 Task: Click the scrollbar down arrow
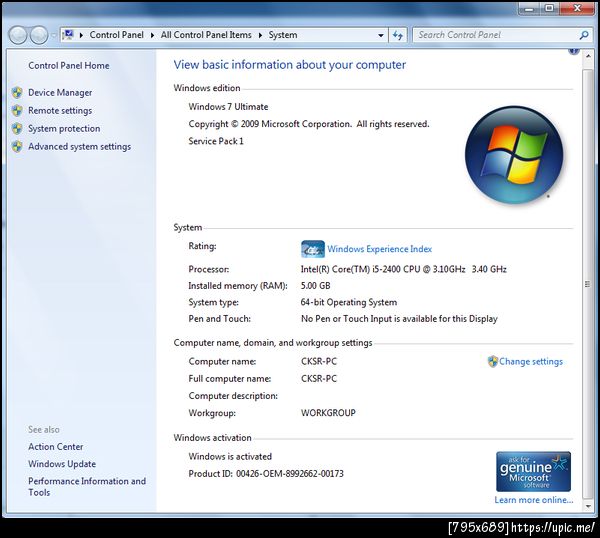point(588,506)
